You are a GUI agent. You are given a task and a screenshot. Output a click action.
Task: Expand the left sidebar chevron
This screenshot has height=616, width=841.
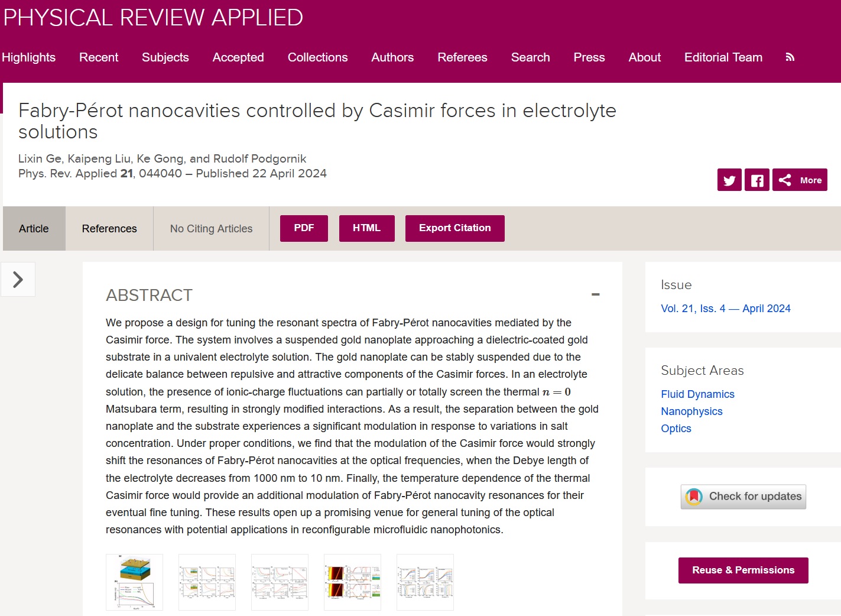coord(18,280)
